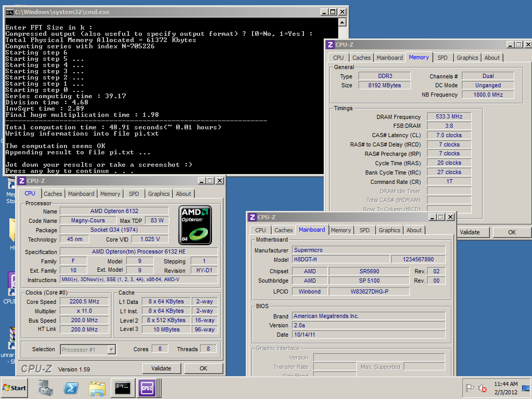Click Total computation time line in cmd

[x=113, y=127]
